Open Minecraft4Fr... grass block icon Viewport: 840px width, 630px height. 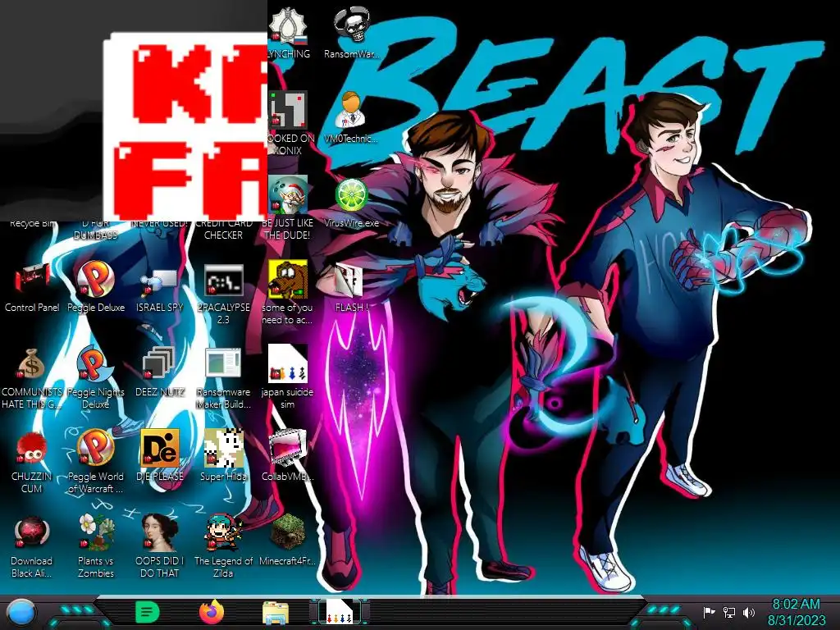[288, 532]
